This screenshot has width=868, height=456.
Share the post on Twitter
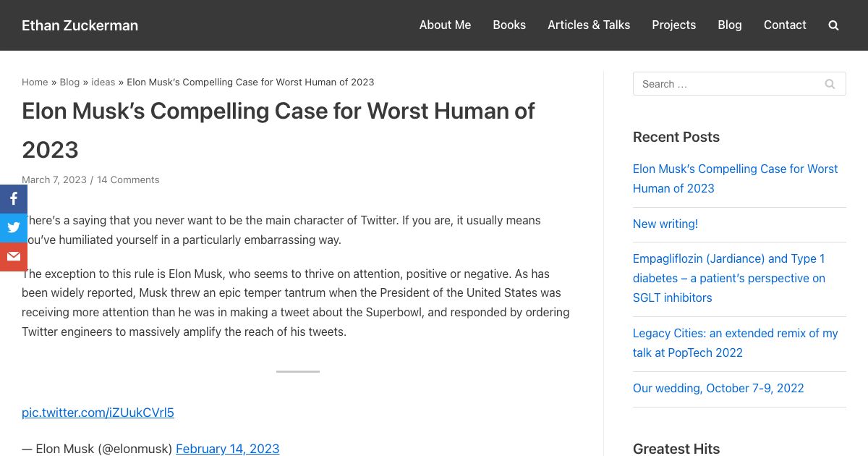(x=13, y=227)
